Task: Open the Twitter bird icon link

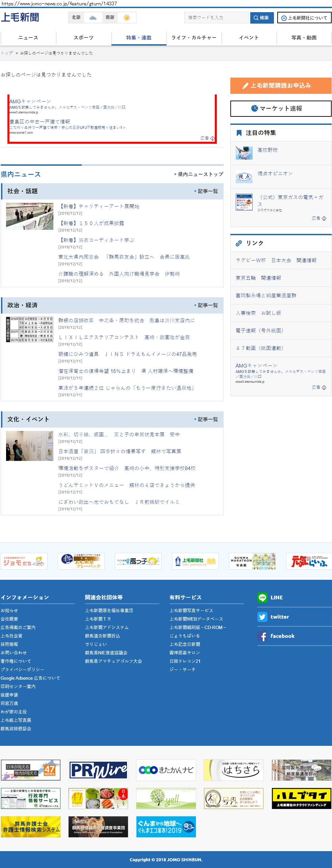Action: [x=262, y=617]
